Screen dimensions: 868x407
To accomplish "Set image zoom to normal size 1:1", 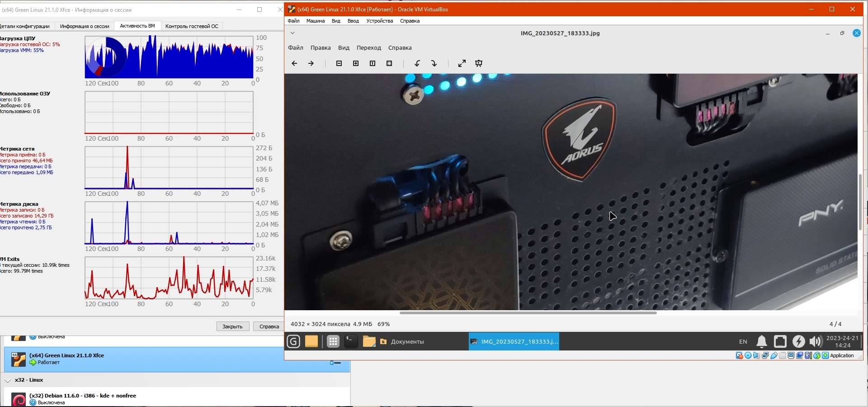I will [373, 64].
